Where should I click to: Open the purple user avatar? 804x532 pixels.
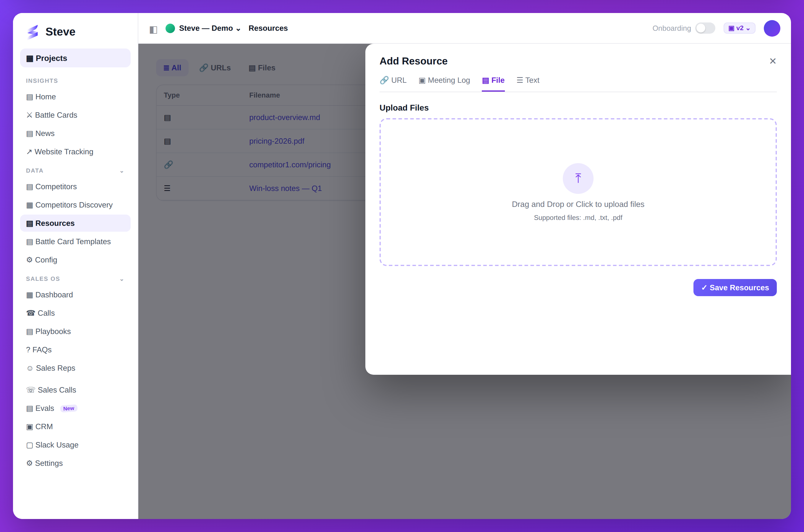tap(772, 28)
